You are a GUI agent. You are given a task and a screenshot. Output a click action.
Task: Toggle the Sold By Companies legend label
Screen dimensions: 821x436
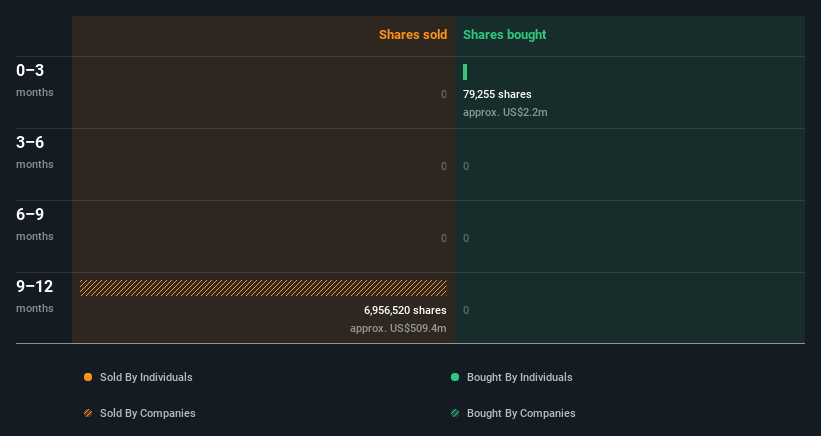click(x=148, y=413)
